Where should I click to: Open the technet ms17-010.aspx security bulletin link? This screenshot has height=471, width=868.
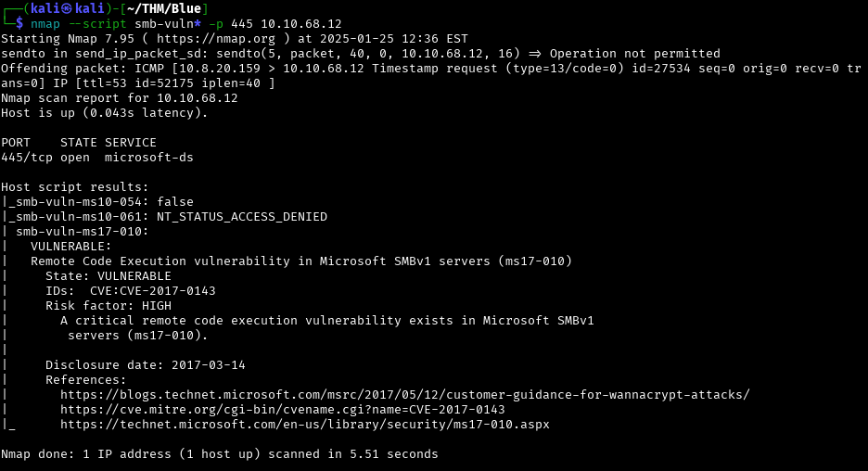(304, 425)
